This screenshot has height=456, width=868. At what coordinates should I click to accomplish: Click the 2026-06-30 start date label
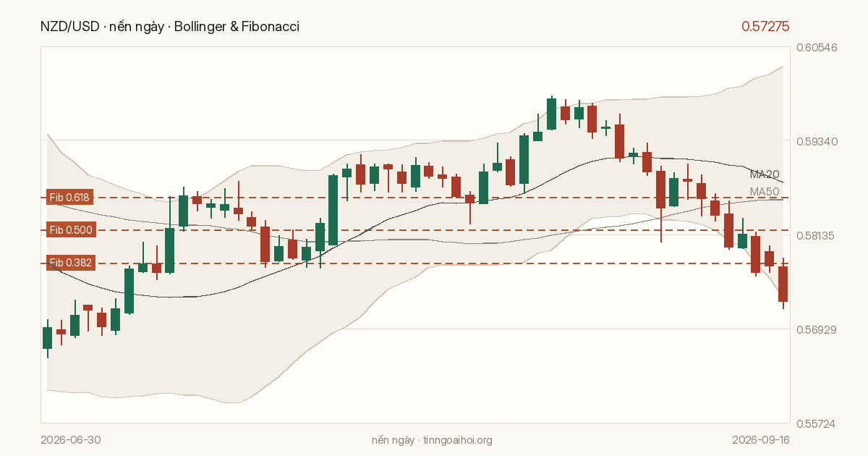71,440
